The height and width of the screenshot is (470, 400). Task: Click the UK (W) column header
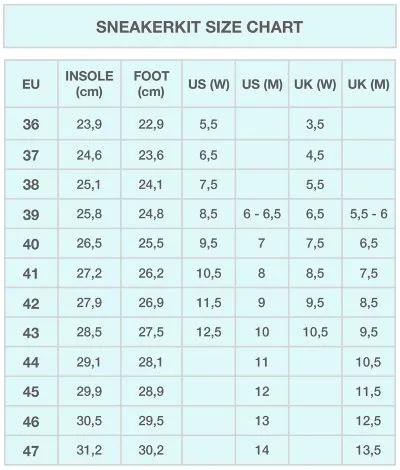315,84
